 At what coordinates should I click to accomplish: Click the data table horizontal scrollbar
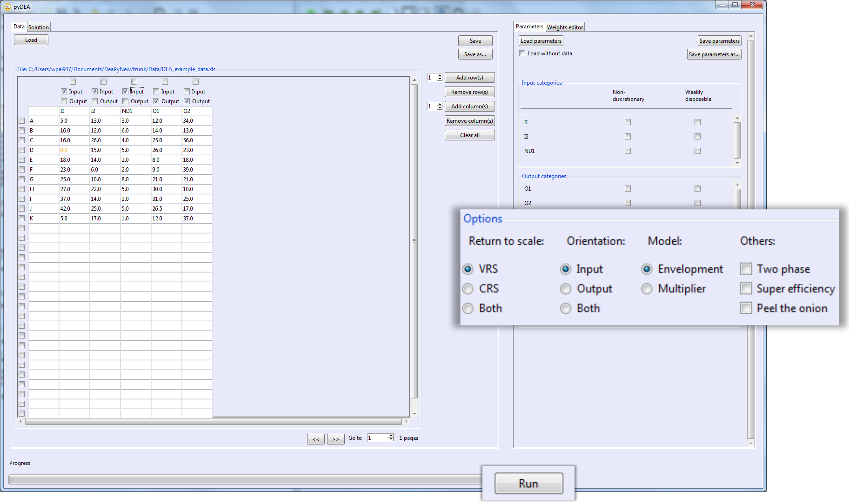[x=214, y=422]
